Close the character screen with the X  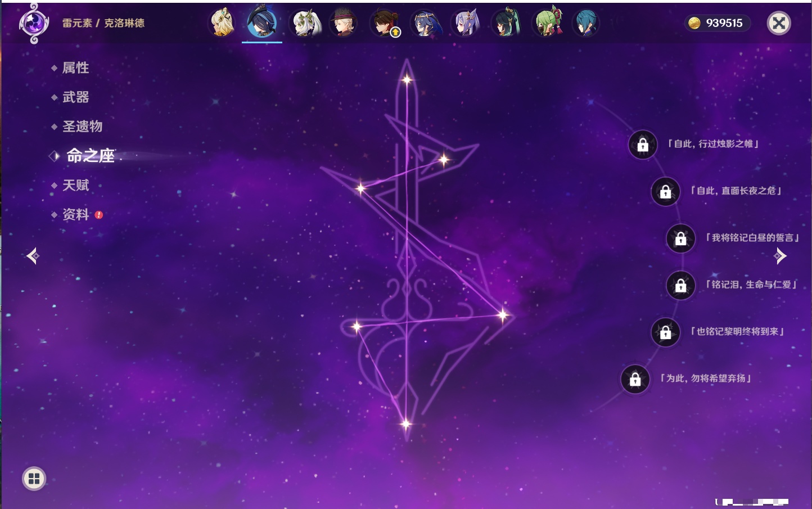779,23
